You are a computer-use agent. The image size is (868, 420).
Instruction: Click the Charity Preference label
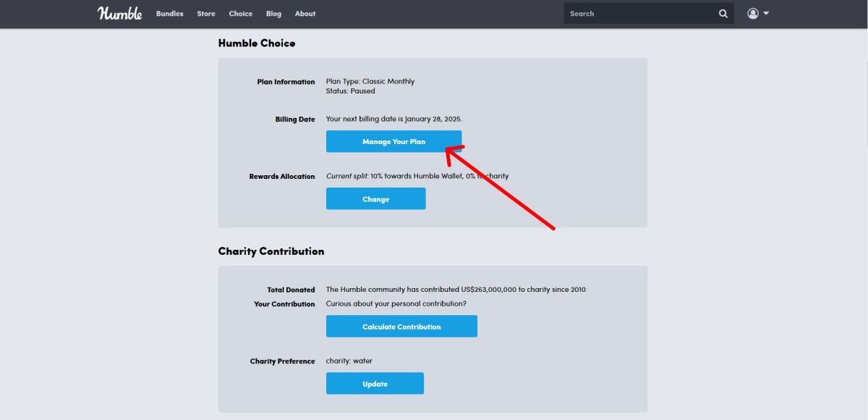[x=283, y=361]
